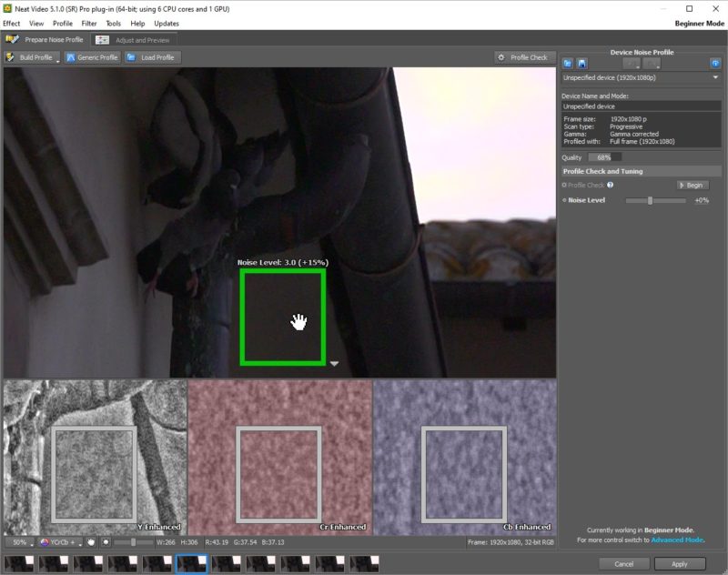Click the blue info icon in Device Noise Profile

(715, 63)
